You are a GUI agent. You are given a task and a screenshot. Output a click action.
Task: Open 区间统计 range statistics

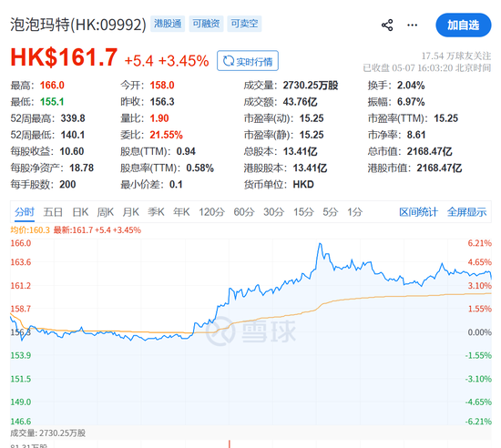click(418, 211)
